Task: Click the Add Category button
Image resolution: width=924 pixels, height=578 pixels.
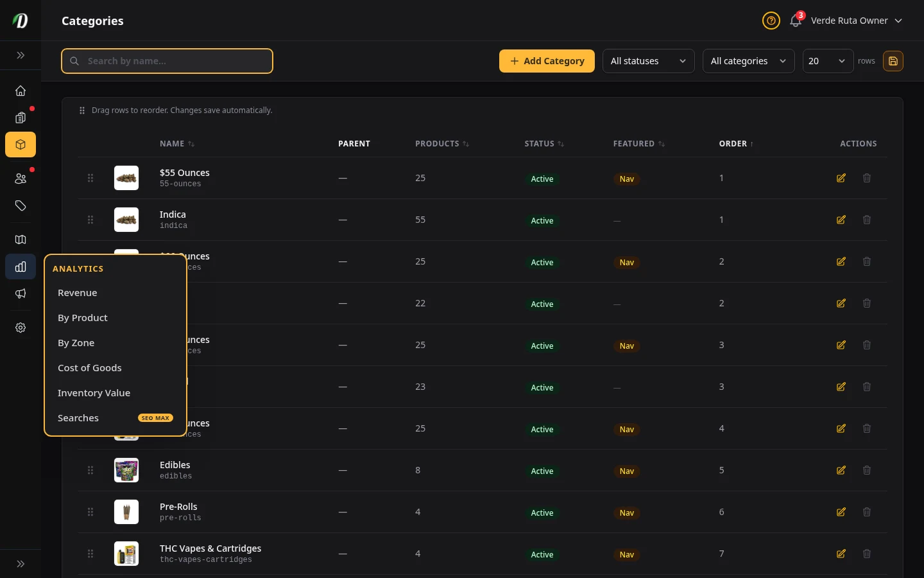Action: (x=547, y=61)
